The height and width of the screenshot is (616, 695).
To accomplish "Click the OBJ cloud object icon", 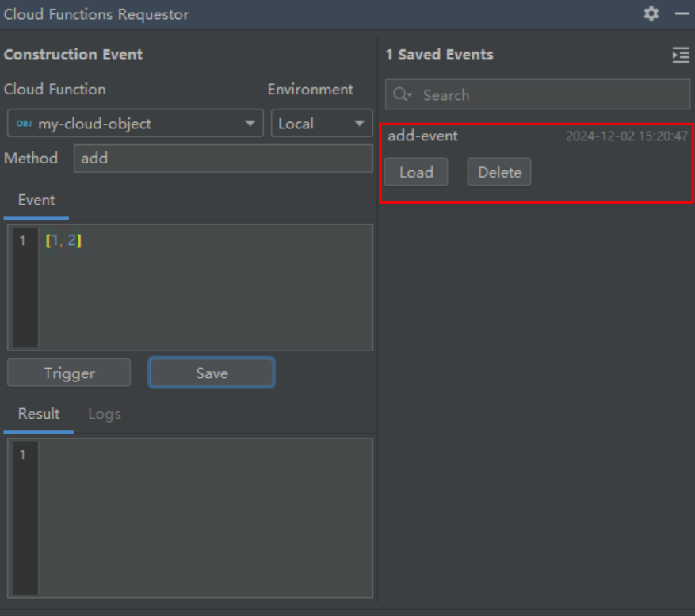I will [x=24, y=124].
